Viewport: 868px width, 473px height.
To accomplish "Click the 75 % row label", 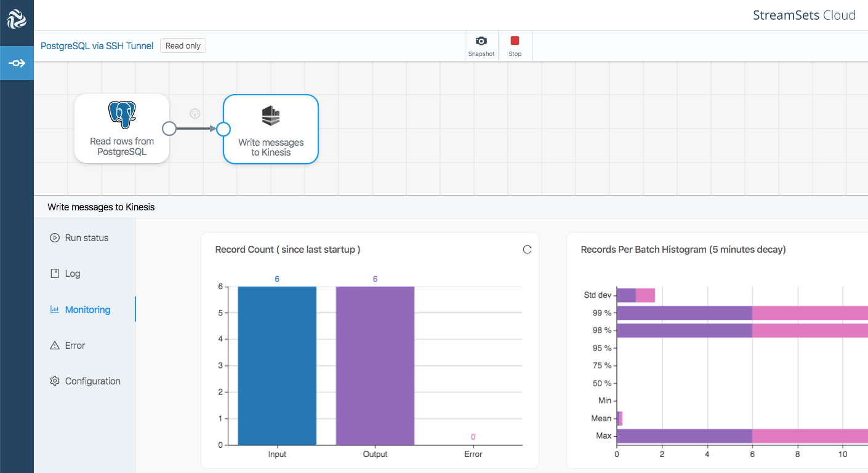I will (602, 365).
